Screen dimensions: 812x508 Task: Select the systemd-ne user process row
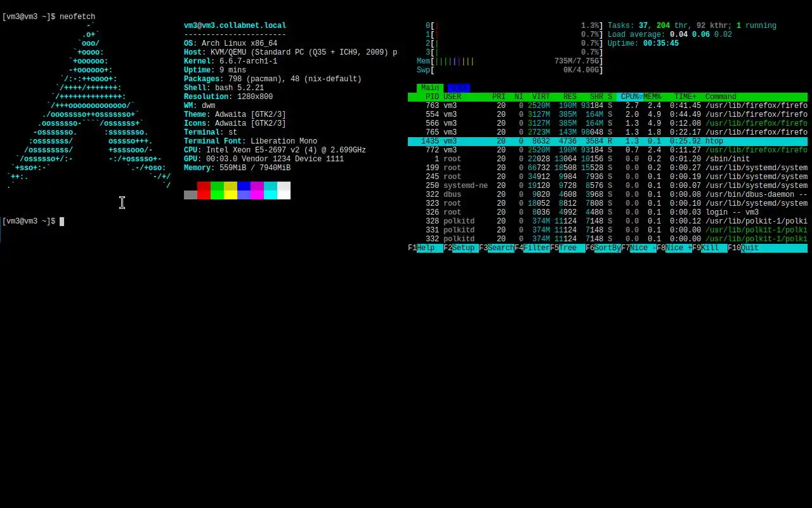pos(608,185)
